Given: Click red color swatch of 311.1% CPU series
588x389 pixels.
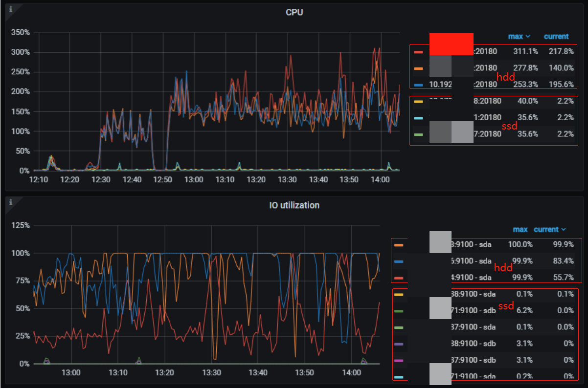Looking at the screenshot, I should (418, 51).
